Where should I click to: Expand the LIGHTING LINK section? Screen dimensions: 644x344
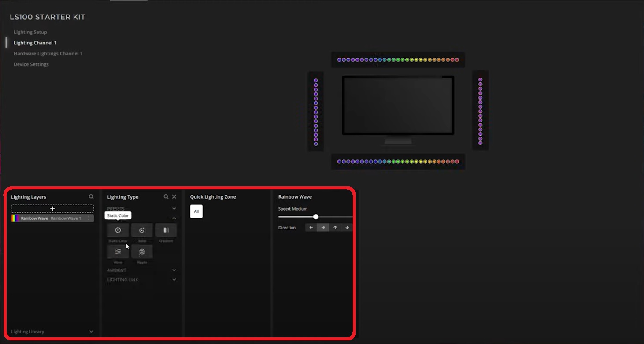coord(174,280)
